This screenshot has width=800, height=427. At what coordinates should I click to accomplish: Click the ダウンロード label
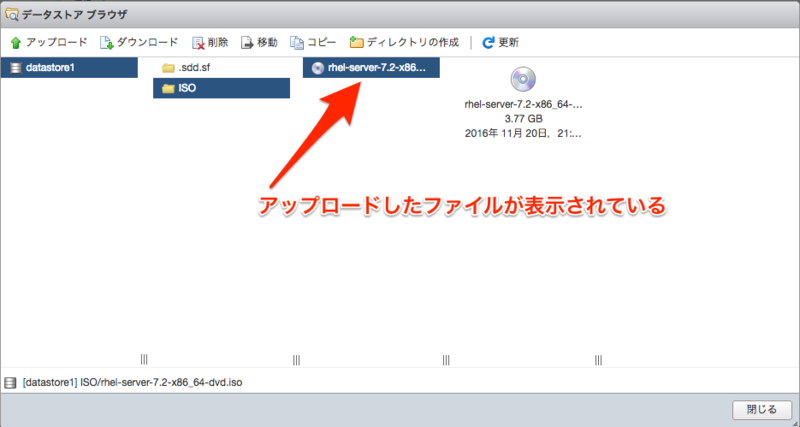coord(147,42)
